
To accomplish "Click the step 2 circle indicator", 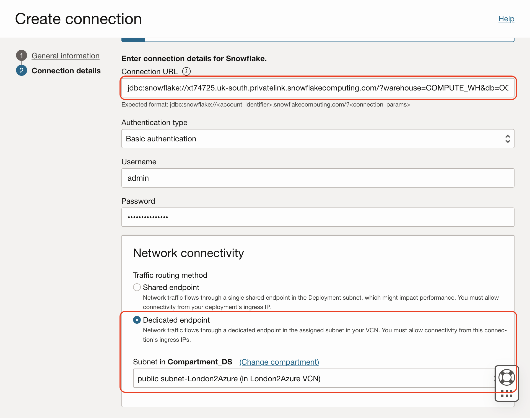I will point(22,71).
